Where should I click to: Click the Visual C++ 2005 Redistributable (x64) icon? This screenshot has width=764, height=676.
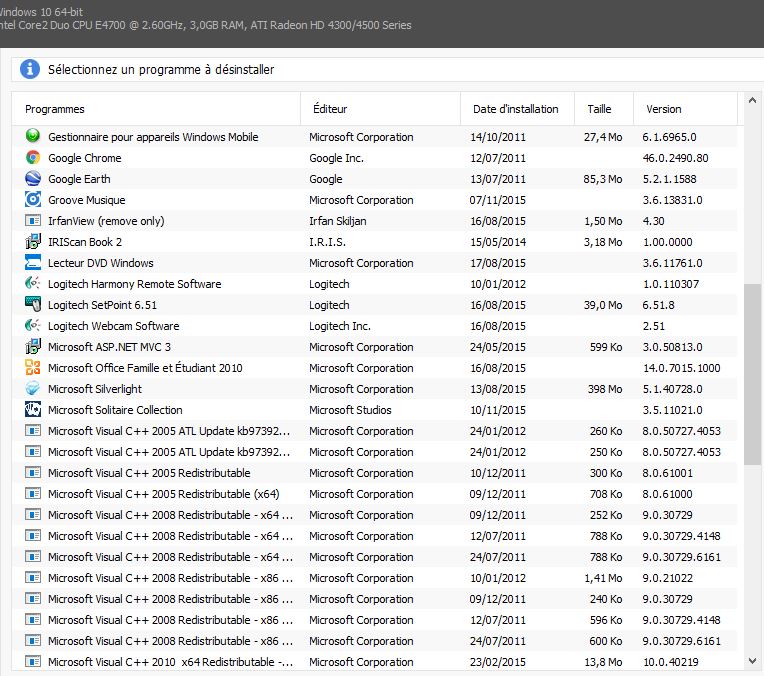pos(33,493)
